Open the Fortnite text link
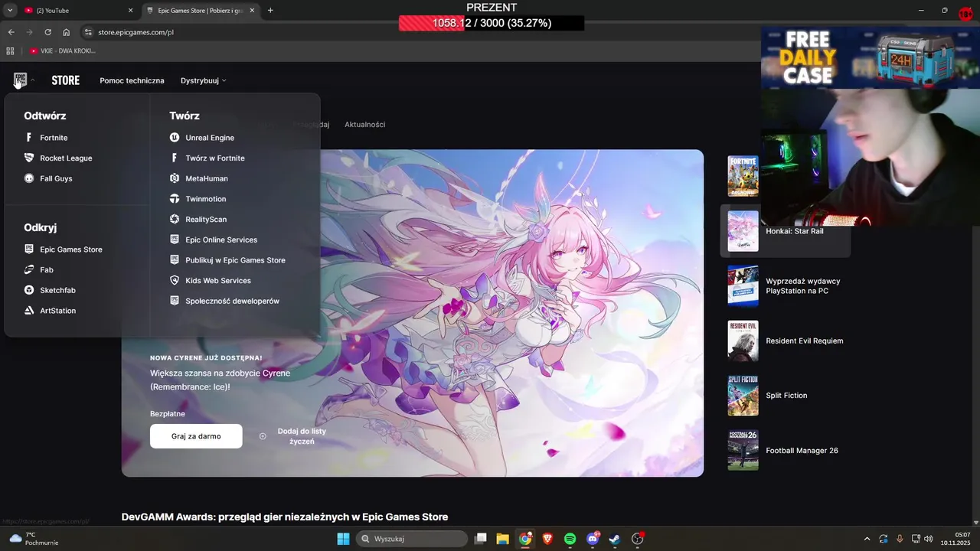Image resolution: width=980 pixels, height=551 pixels. (54, 138)
